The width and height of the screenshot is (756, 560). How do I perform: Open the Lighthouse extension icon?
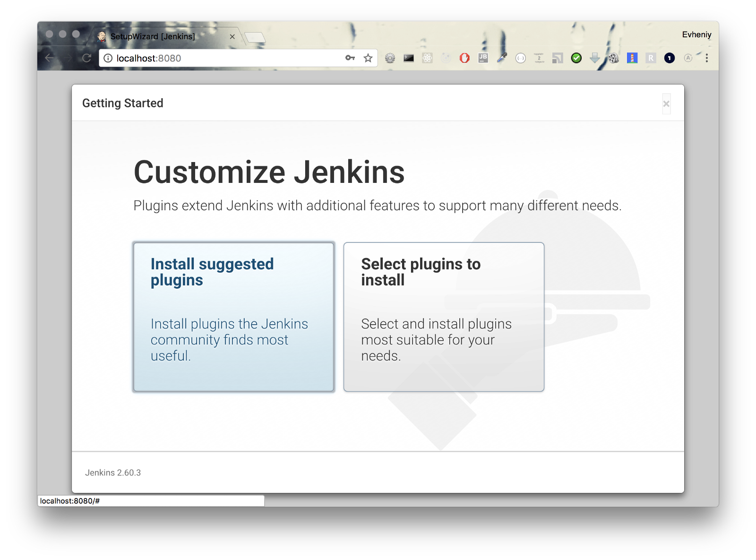pyautogui.click(x=632, y=58)
